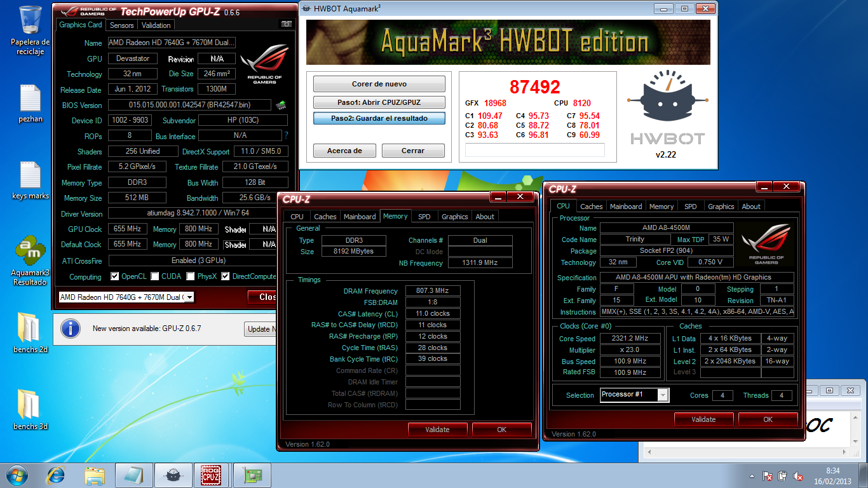This screenshot has width=868, height=488.
Task: Click the GPU Name field in GPU-Z
Action: click(x=172, y=43)
